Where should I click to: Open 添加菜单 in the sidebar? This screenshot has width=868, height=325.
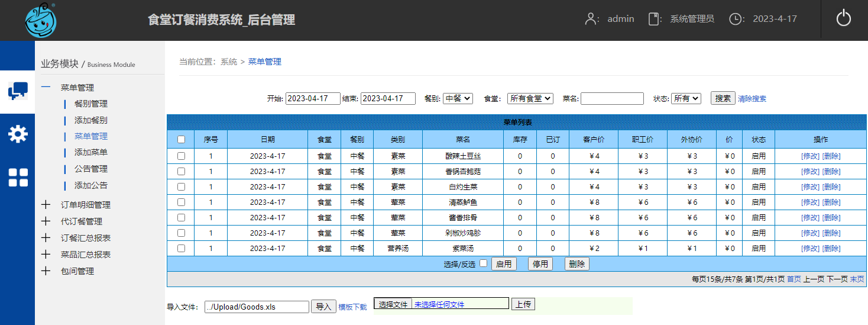coord(91,152)
